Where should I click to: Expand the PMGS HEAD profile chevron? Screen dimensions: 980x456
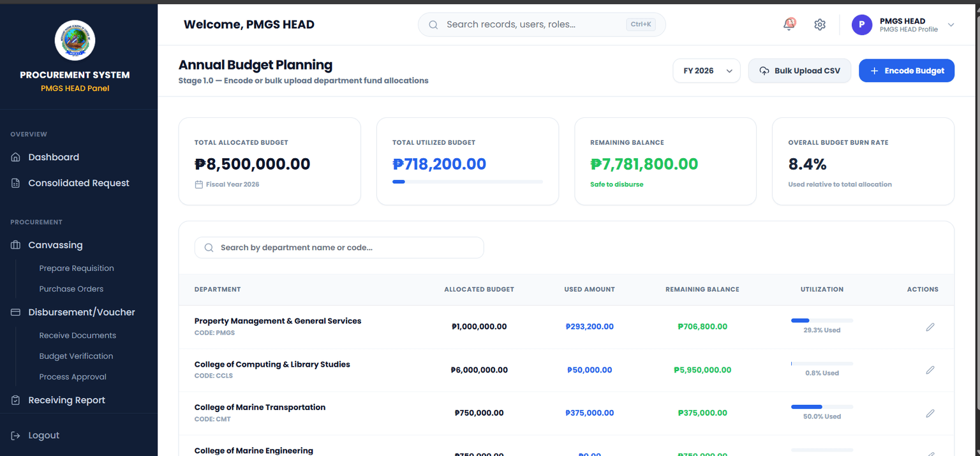coord(951,25)
